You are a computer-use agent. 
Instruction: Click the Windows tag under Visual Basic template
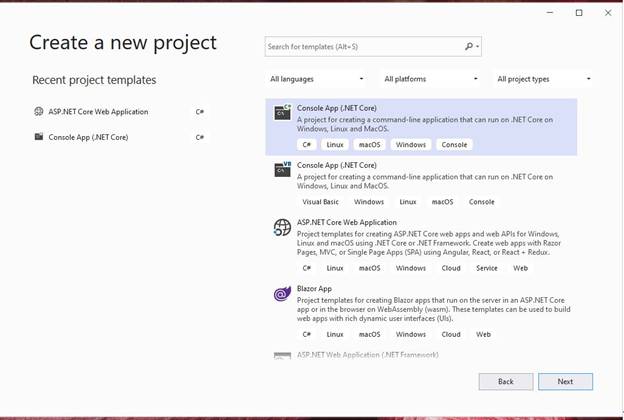click(369, 202)
